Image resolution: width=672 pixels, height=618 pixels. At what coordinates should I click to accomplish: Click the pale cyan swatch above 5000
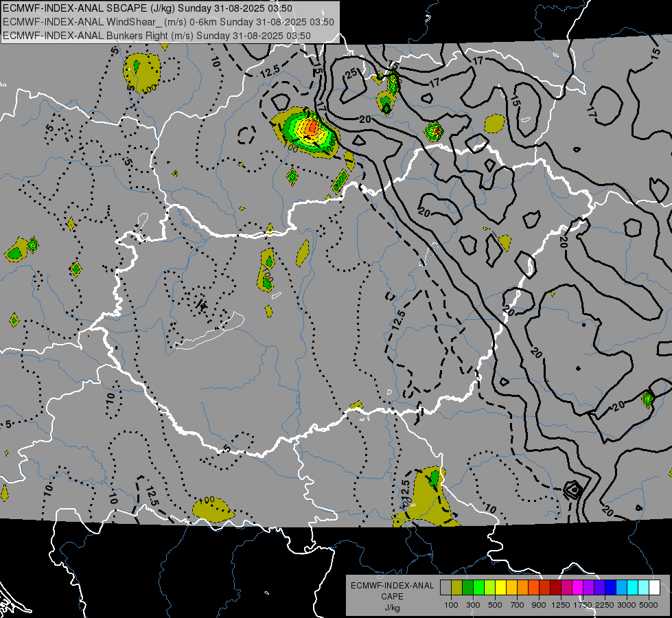644,587
